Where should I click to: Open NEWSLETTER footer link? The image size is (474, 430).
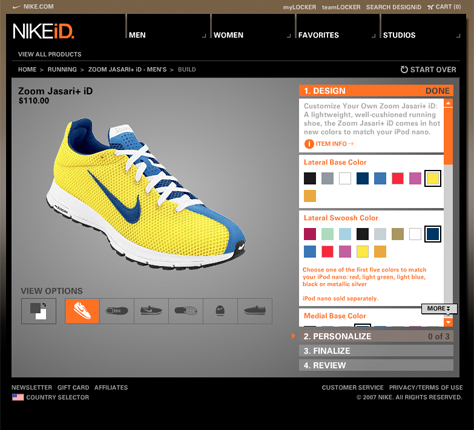pos(32,387)
